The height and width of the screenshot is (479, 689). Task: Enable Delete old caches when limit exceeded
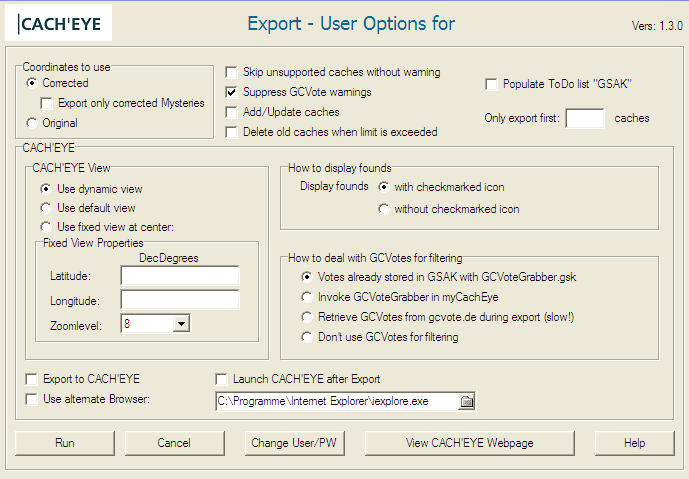click(231, 132)
